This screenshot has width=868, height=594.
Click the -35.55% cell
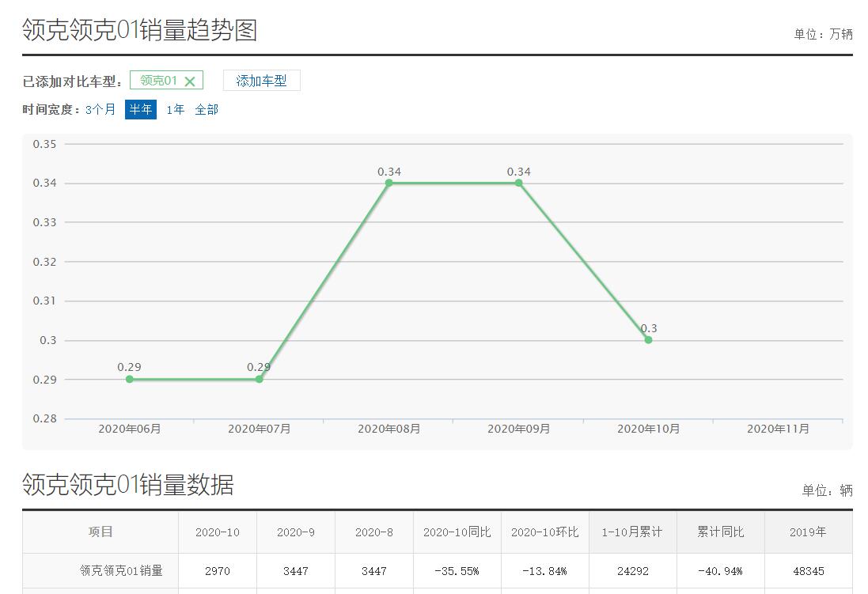(x=457, y=571)
